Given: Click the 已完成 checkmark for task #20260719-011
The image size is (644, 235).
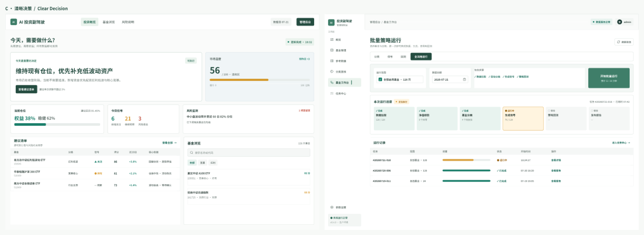Looking at the screenshot, I should pos(498,181).
